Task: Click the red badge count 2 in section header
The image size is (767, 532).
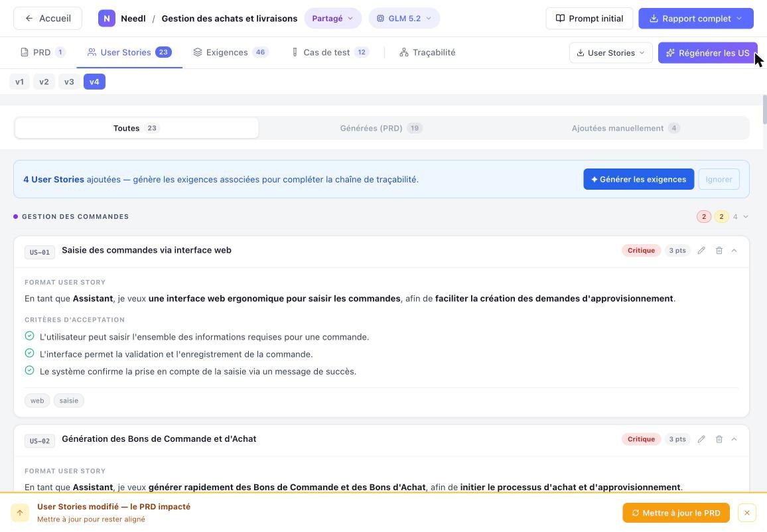Action: pyautogui.click(x=704, y=217)
